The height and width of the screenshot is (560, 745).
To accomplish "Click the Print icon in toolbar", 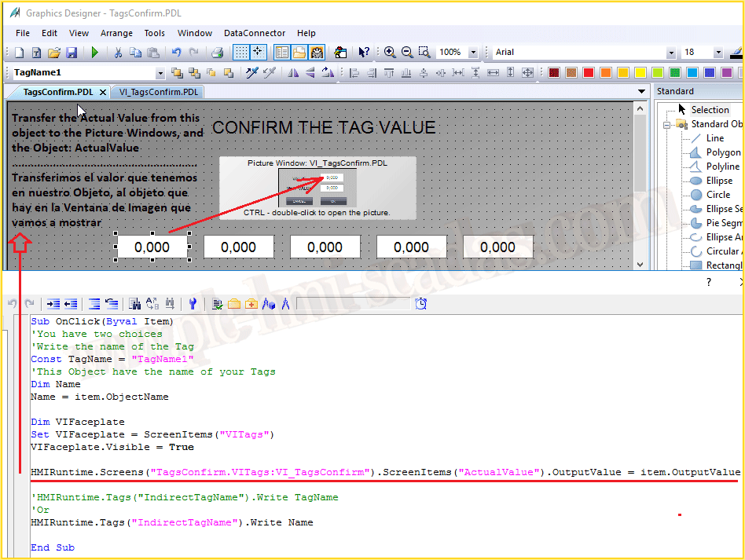I will click(218, 53).
